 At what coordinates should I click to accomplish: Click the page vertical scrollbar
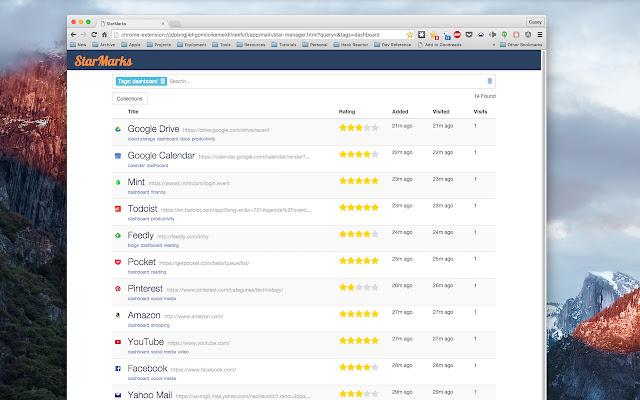543,225
